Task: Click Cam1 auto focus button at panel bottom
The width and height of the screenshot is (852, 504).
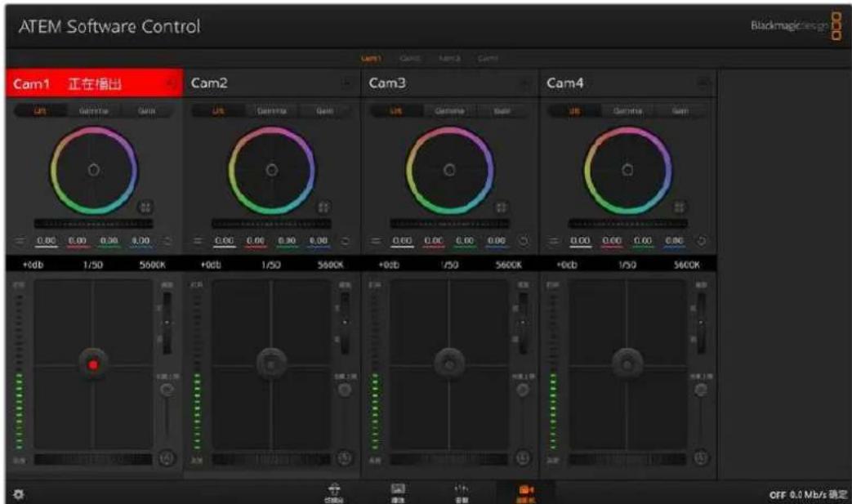Action: (x=167, y=457)
